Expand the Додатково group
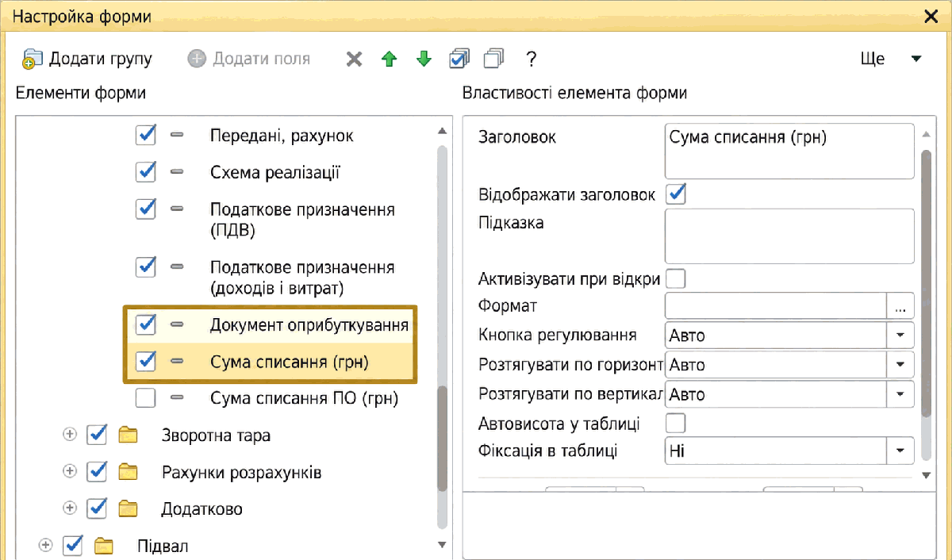 (x=69, y=508)
